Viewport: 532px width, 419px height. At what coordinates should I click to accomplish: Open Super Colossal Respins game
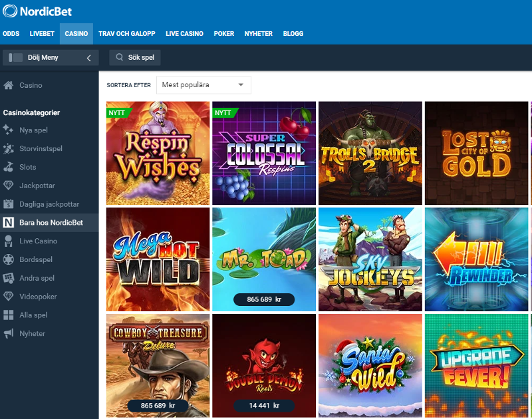tap(264, 153)
